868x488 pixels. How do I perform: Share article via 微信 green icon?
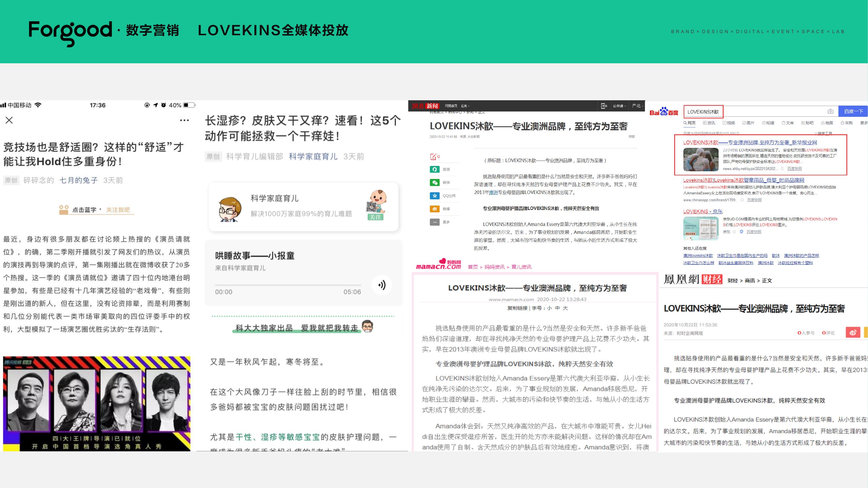coord(435,182)
